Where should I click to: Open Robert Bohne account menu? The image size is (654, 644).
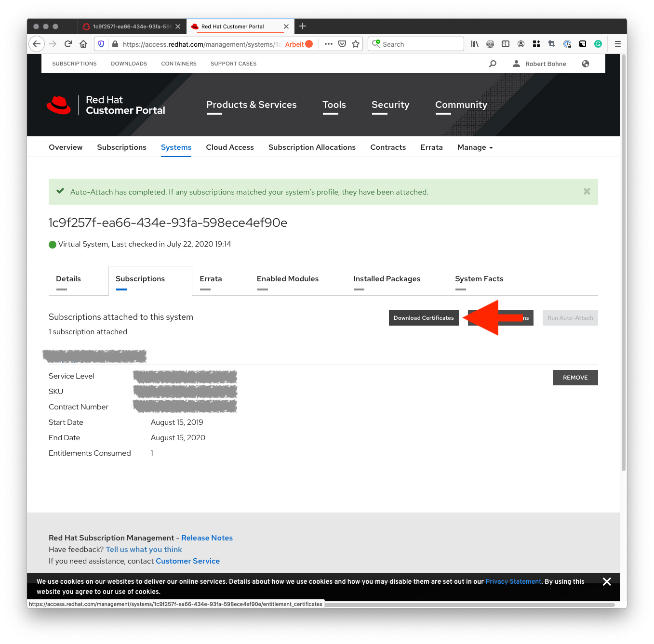(x=539, y=64)
